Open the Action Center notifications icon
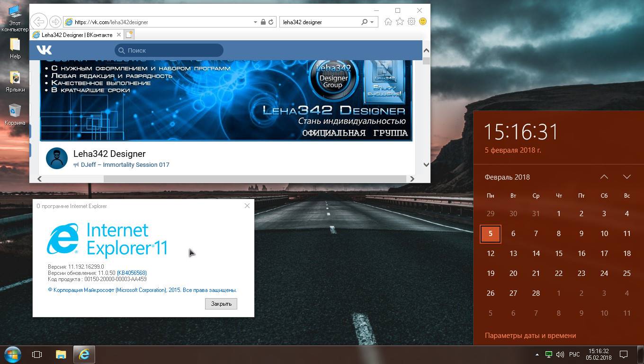Image resolution: width=644 pixels, height=364 pixels. pyautogui.click(x=624, y=355)
